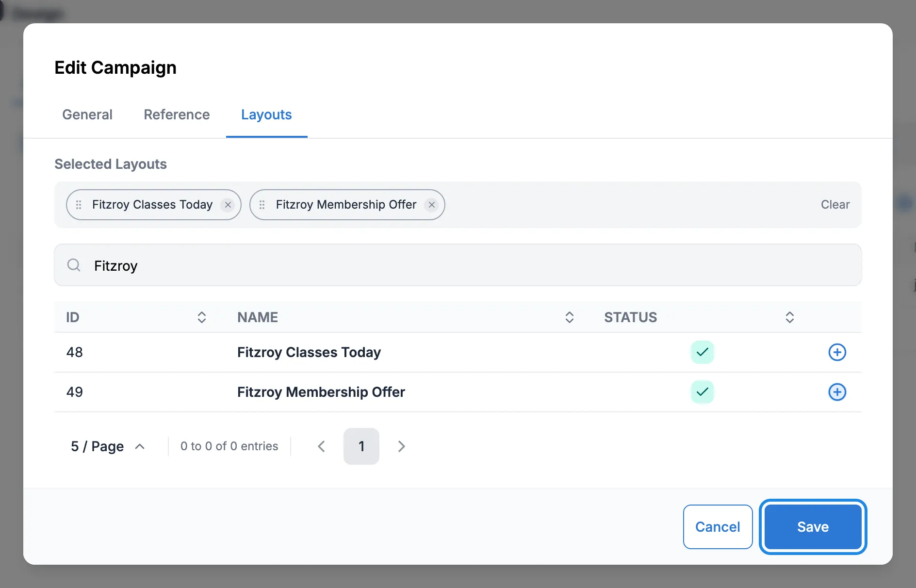916x588 pixels.
Task: Click the status checkmark for Fitzroy Classes Today
Action: [x=702, y=352]
